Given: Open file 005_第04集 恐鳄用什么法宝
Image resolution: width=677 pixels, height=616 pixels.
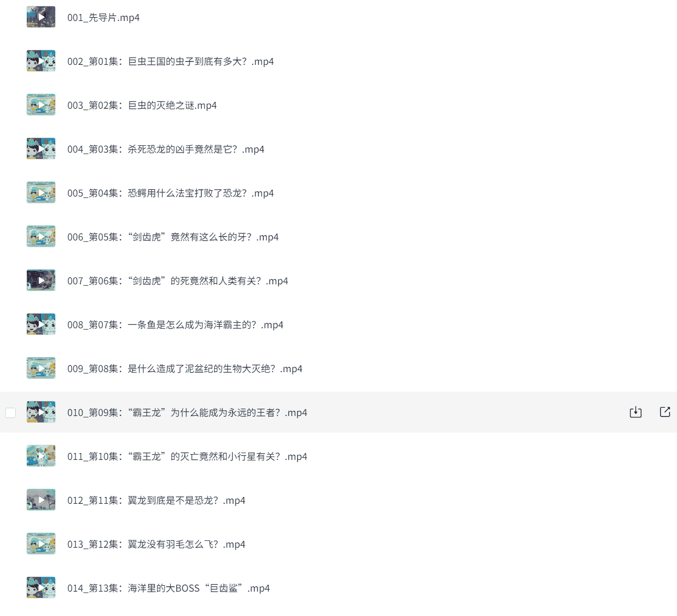Looking at the screenshot, I should pyautogui.click(x=170, y=193).
